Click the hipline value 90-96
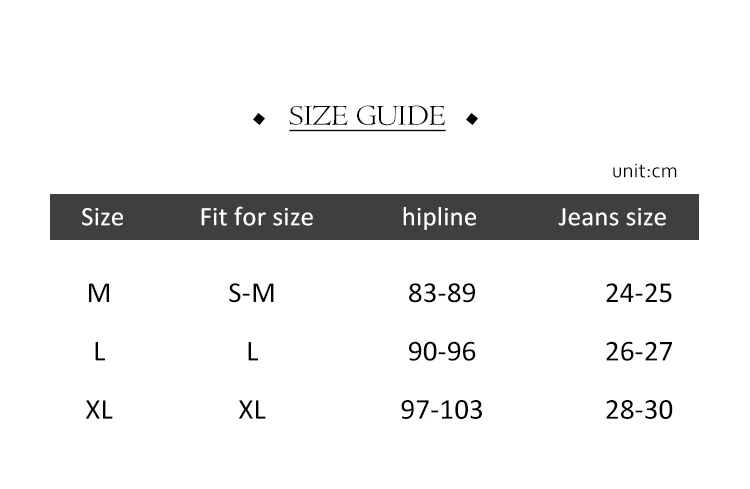The image size is (750, 489). (x=442, y=352)
